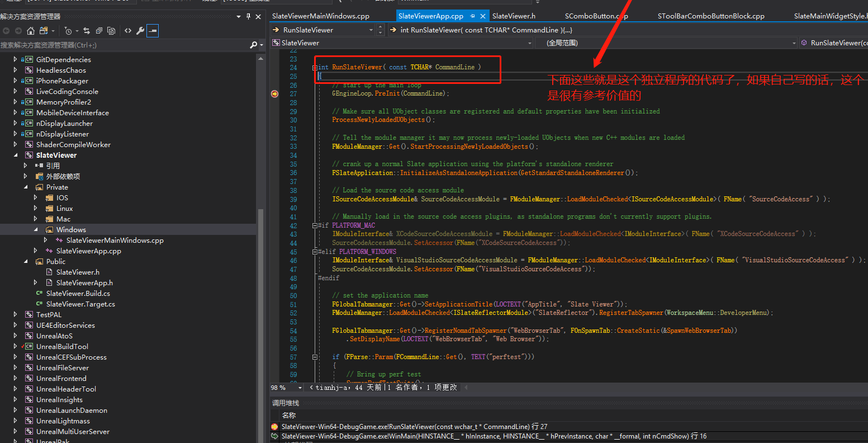This screenshot has width=868, height=443.
Task: Click the View Code angle-brackets icon
Action: [x=127, y=31]
